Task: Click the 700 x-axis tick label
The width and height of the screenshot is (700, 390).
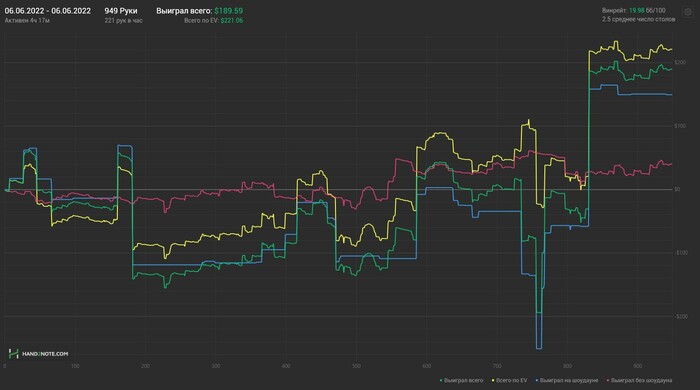Action: [x=497, y=366]
